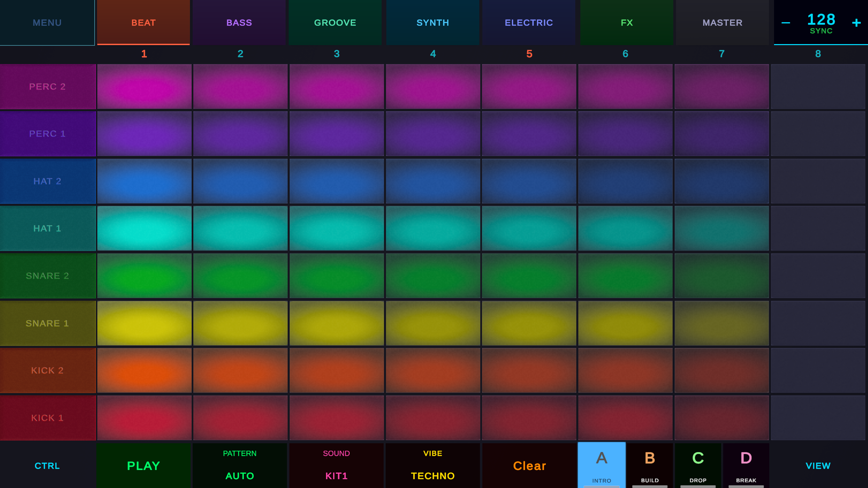Toggle PERC 1 pad in column 6

pos(625,134)
